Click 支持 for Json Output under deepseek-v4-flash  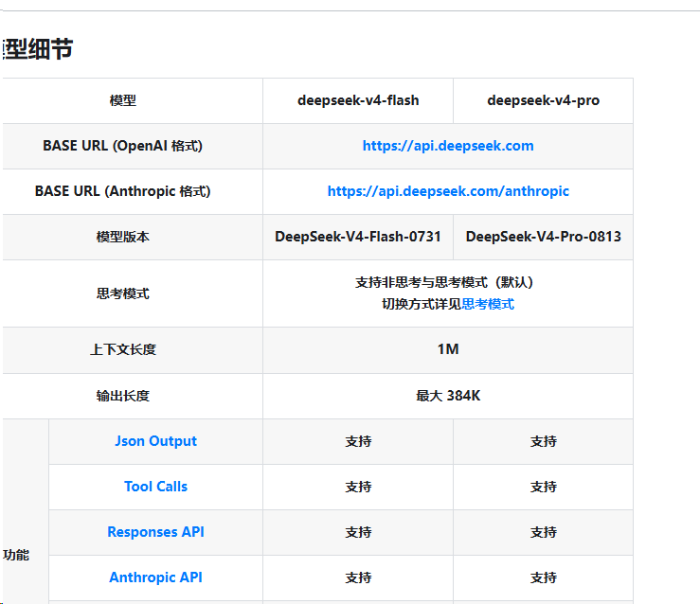point(358,441)
